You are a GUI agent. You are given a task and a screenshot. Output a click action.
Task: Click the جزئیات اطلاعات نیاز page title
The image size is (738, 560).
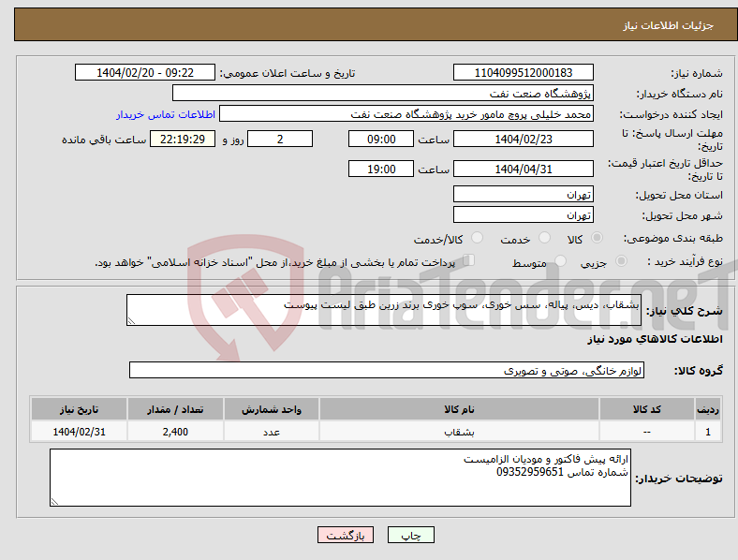pos(669,25)
